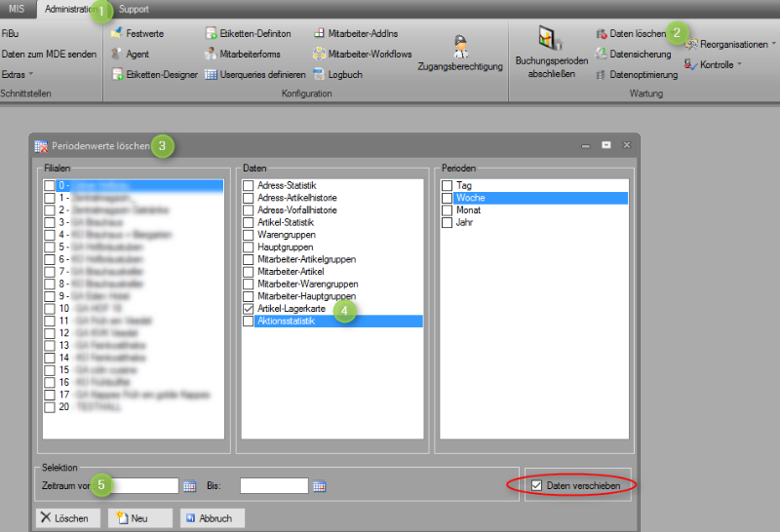This screenshot has width=780, height=532.
Task: Click the Abbruch button
Action: coord(212,518)
